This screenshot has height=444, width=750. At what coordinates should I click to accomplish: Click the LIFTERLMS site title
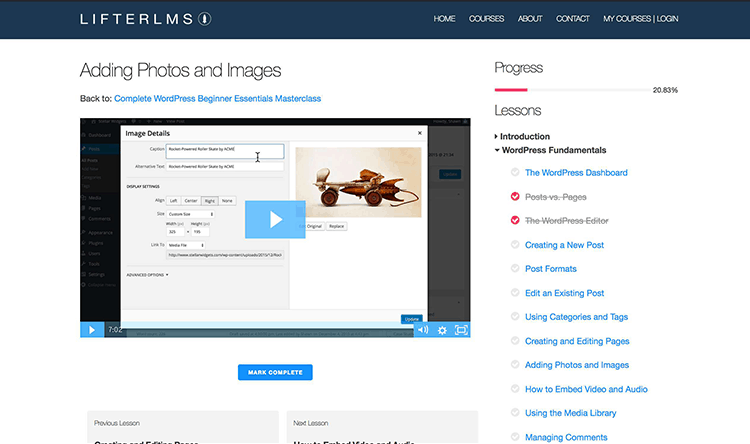pos(137,19)
